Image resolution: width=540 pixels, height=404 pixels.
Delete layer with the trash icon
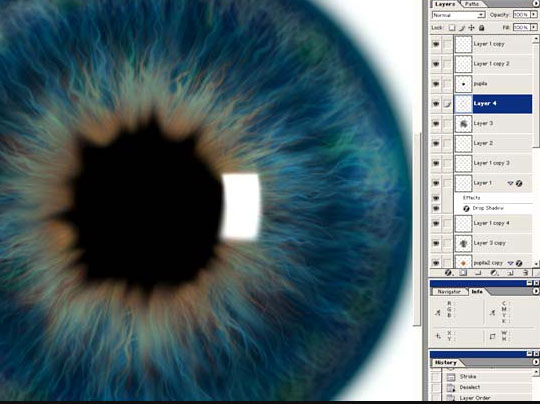coord(525,273)
